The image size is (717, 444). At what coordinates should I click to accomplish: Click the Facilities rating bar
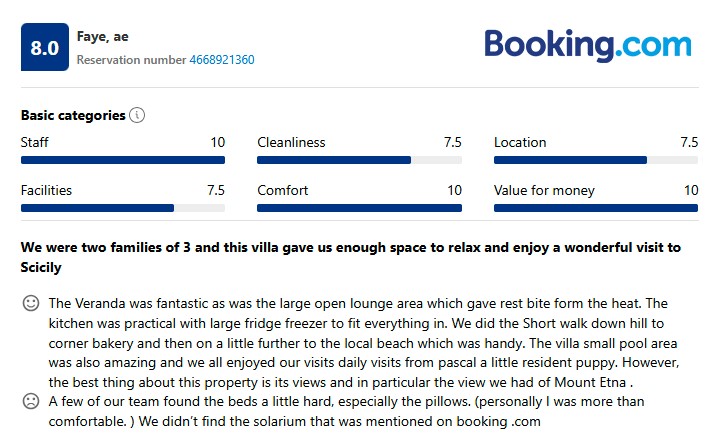click(123, 208)
